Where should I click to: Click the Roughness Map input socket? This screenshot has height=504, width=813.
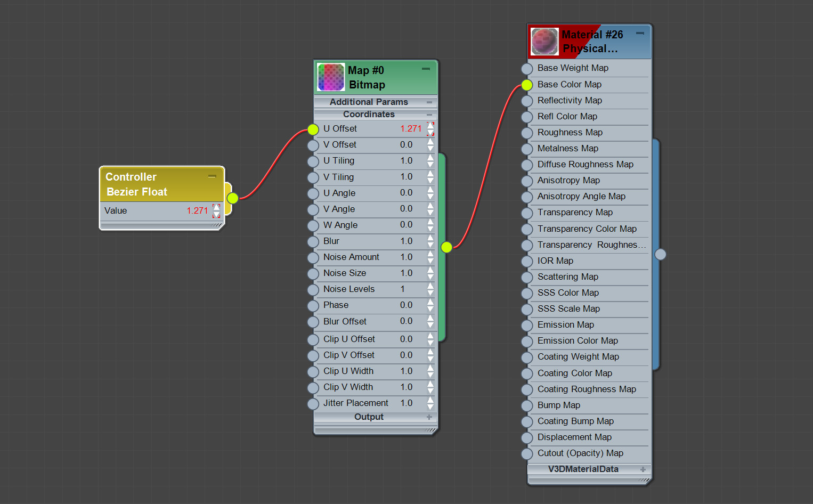pyautogui.click(x=527, y=133)
